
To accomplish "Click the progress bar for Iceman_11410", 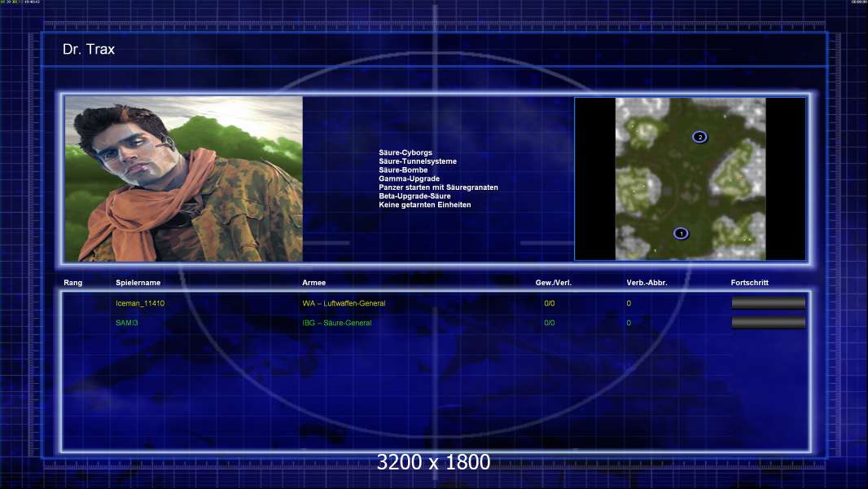I will [x=769, y=302].
